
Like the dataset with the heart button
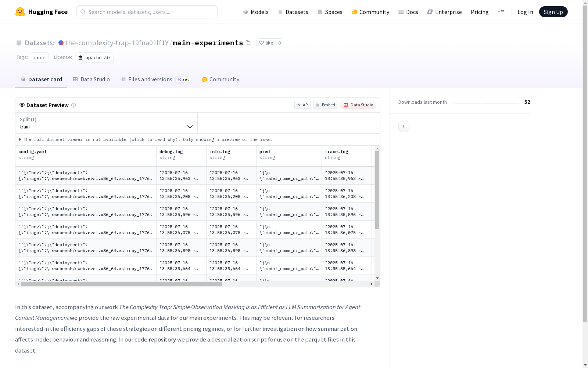click(266, 43)
